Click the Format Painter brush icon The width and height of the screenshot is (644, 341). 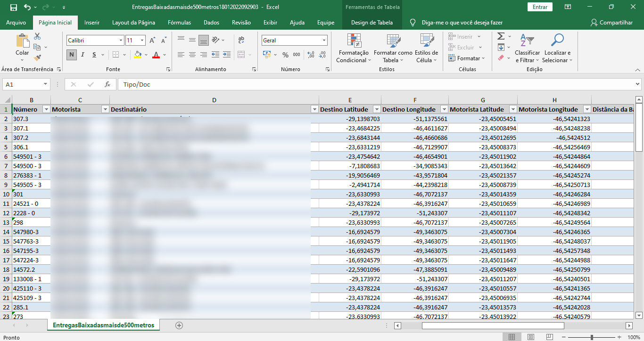(x=37, y=58)
